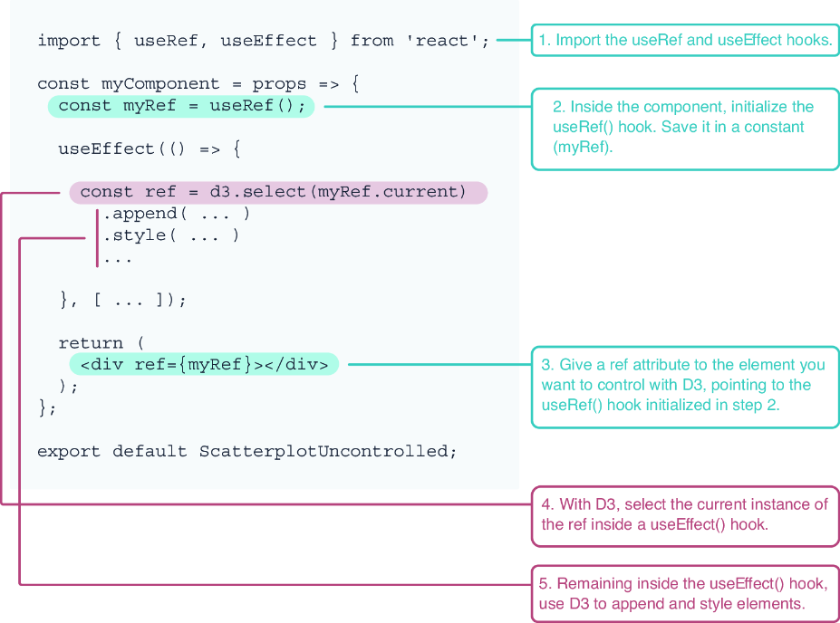Click the "import { useRef, useEffect } from 'react';" line

263,41
